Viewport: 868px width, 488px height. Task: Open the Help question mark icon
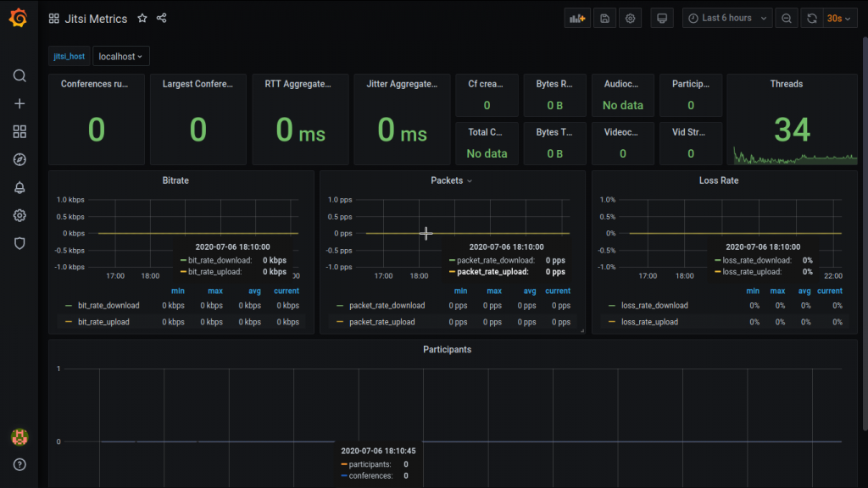[19, 465]
